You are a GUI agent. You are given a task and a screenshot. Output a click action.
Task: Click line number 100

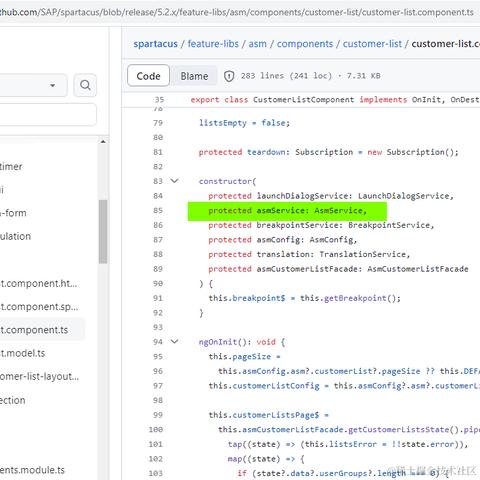pos(156,430)
